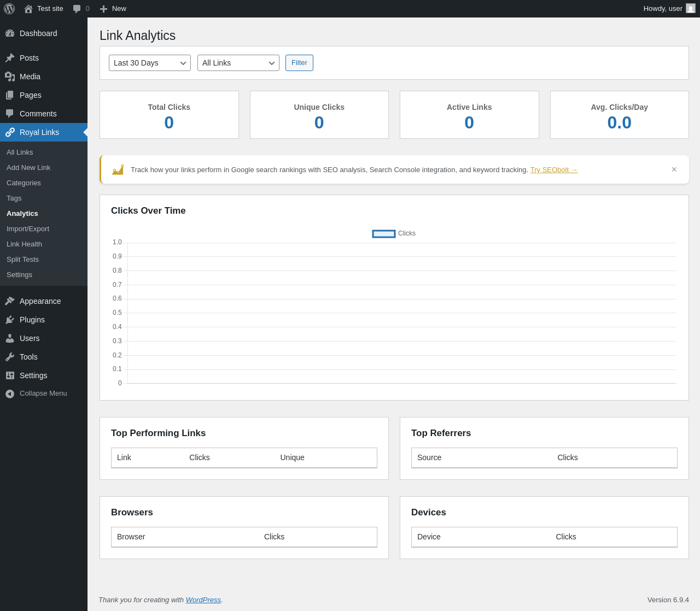
Task: Click the Plugins plug icon in sidebar
Action: tap(10, 320)
